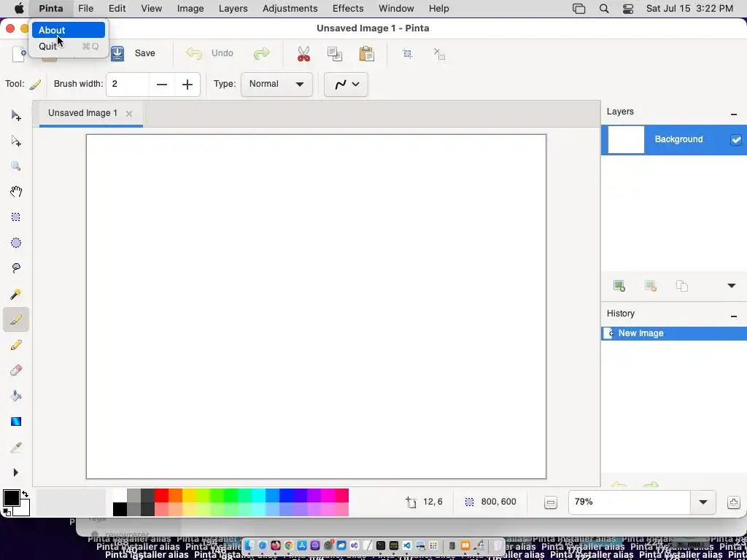Click the Delete Layer icon

[650, 286]
